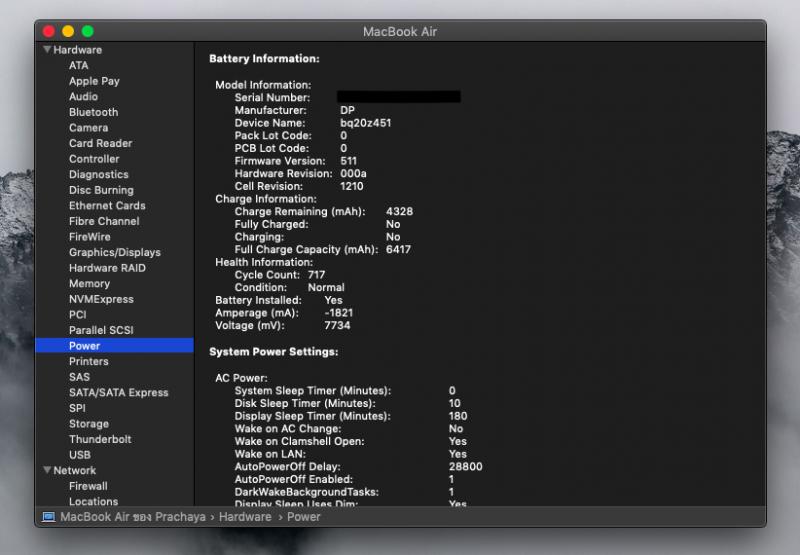Select Bluetooth in the sidebar
This screenshot has height=555, width=800.
[93, 112]
